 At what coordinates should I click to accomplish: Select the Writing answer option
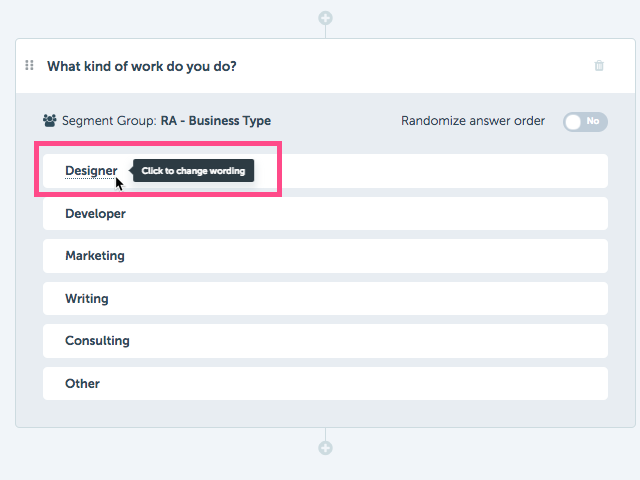pyautogui.click(x=325, y=298)
